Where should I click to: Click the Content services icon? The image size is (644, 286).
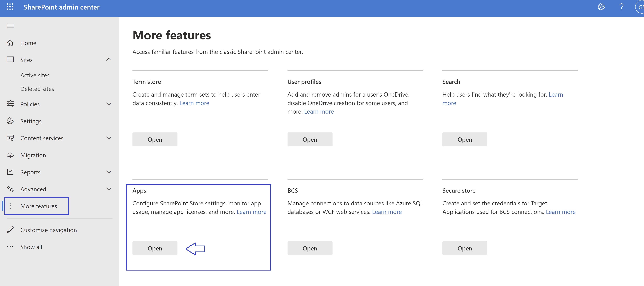pos(10,138)
